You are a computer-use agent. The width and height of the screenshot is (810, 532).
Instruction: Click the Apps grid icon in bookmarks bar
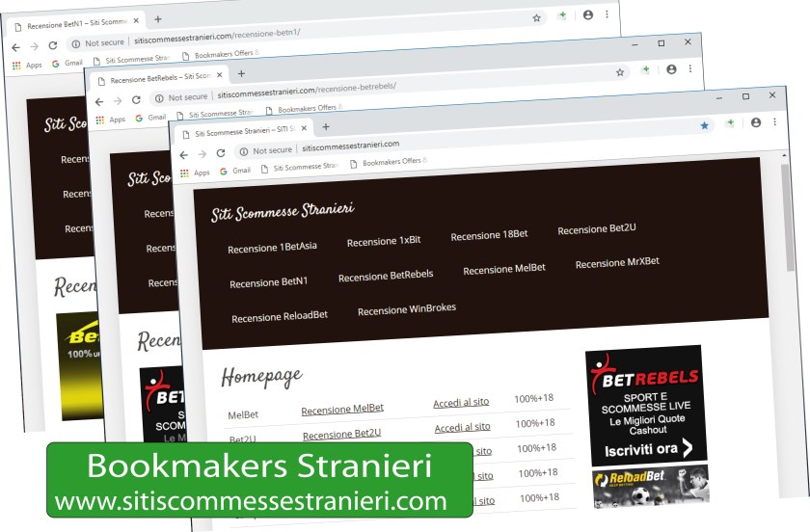[184, 173]
